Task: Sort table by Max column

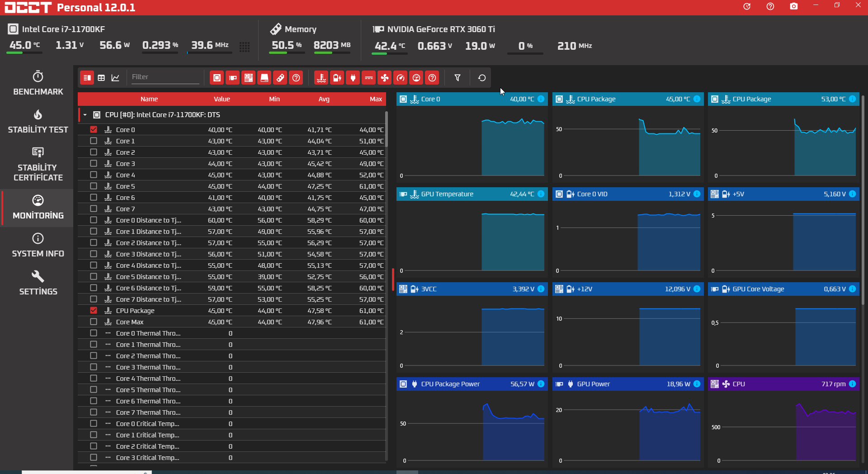Action: [x=376, y=99]
